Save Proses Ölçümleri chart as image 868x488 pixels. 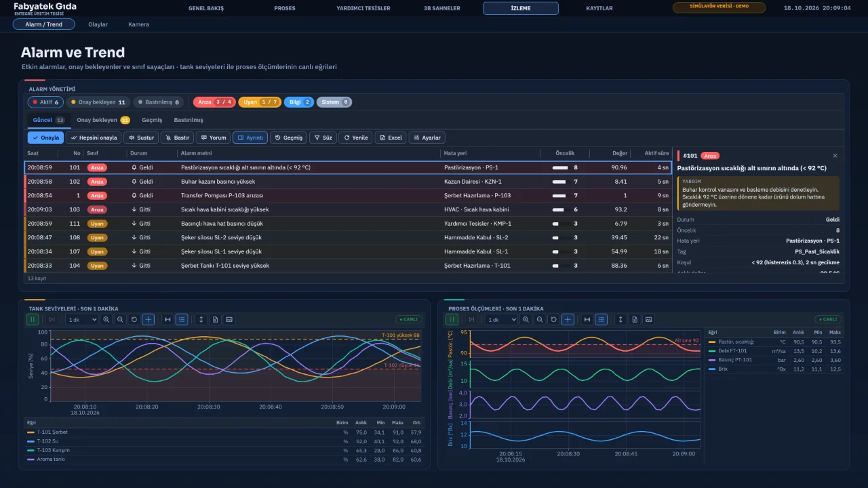(x=649, y=319)
